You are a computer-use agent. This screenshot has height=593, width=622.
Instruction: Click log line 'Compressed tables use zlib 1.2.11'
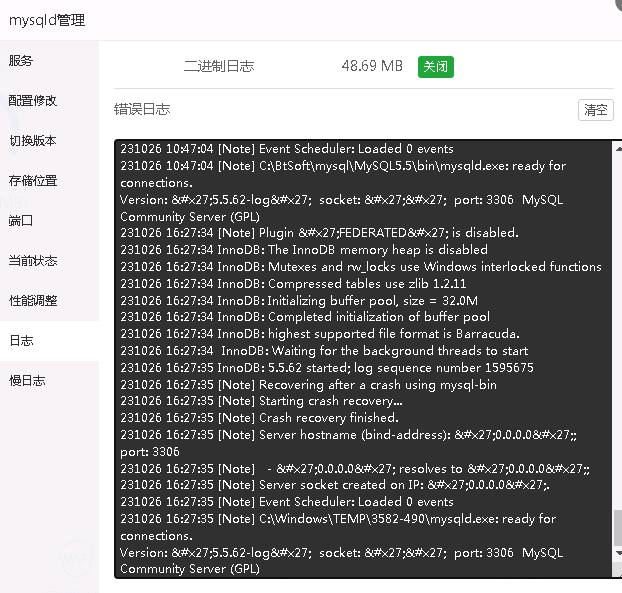(293, 284)
